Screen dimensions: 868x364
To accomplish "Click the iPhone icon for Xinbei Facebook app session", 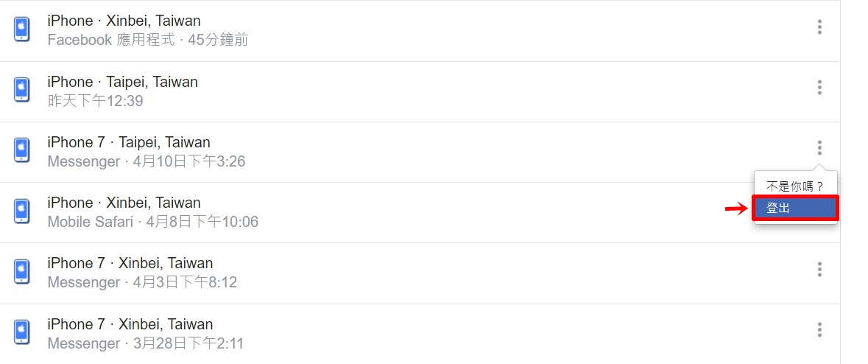I will point(21,29).
